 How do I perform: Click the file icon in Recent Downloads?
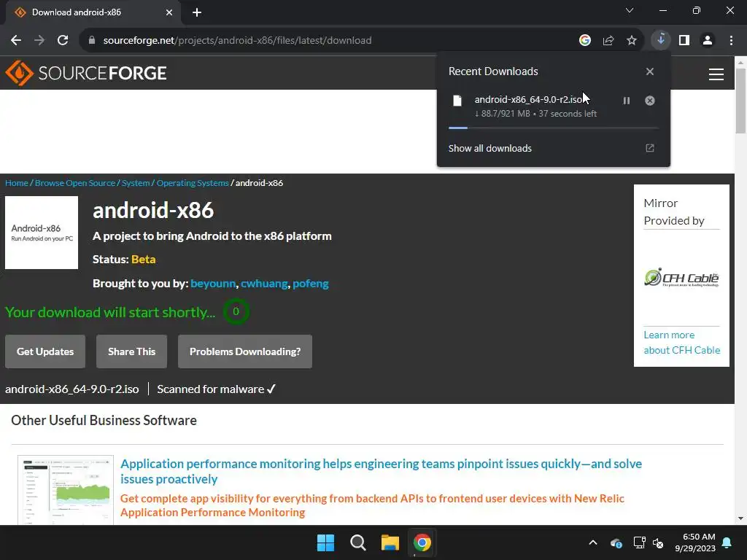point(457,101)
